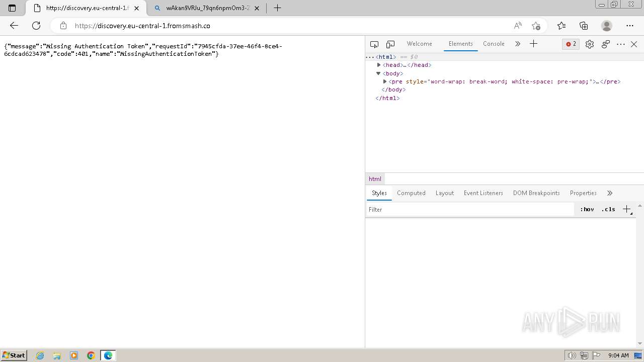
Task: Close the DevTools panel
Action: pos(634,44)
